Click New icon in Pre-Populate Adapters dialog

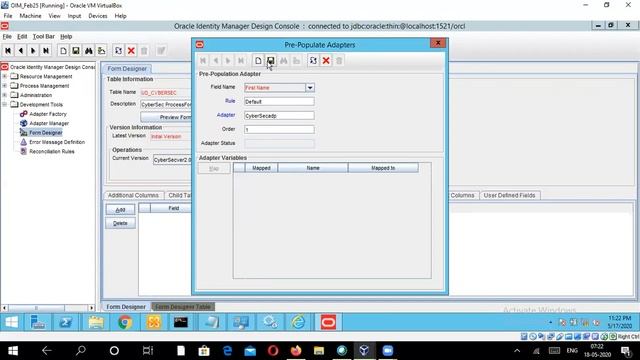click(x=258, y=61)
